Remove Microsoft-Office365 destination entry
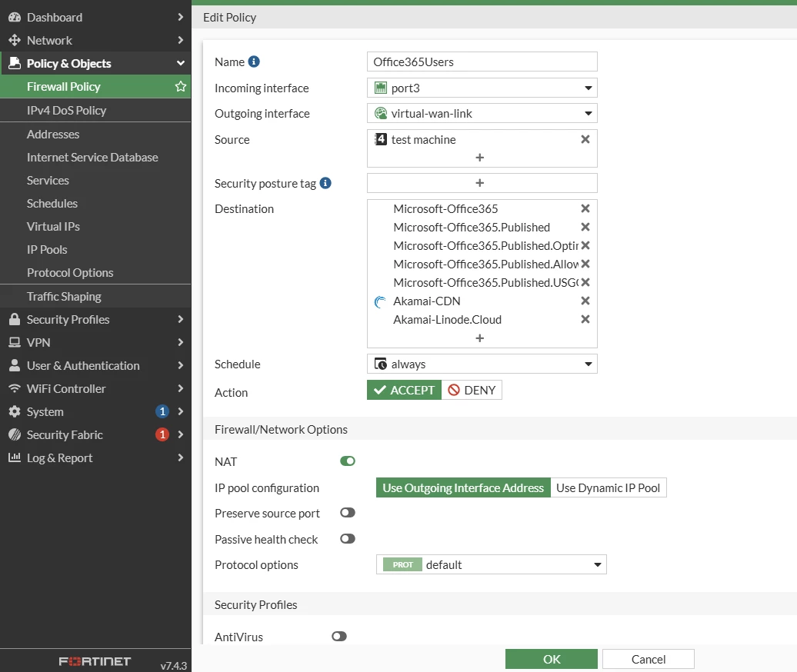The image size is (797, 672). pyautogui.click(x=585, y=208)
